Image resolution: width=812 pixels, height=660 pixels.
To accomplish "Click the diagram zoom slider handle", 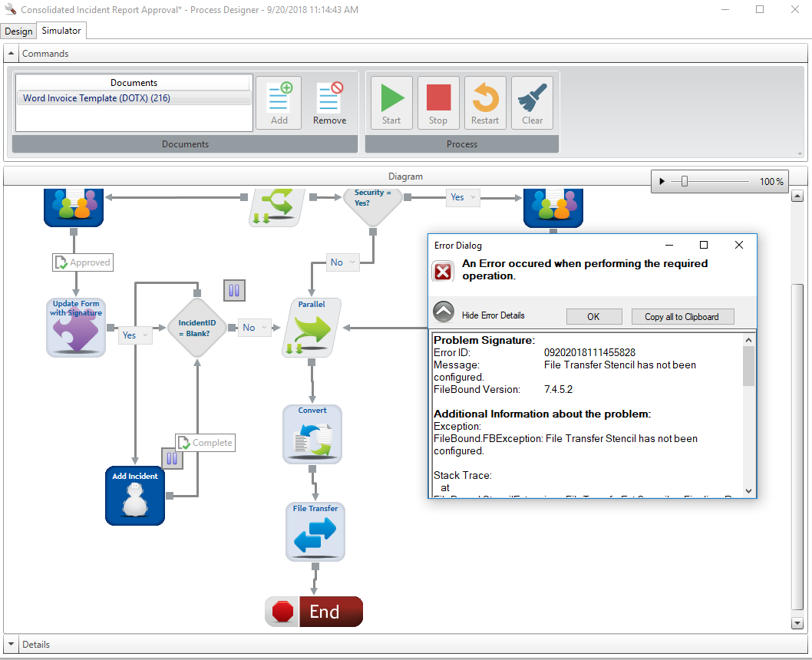I will [684, 182].
